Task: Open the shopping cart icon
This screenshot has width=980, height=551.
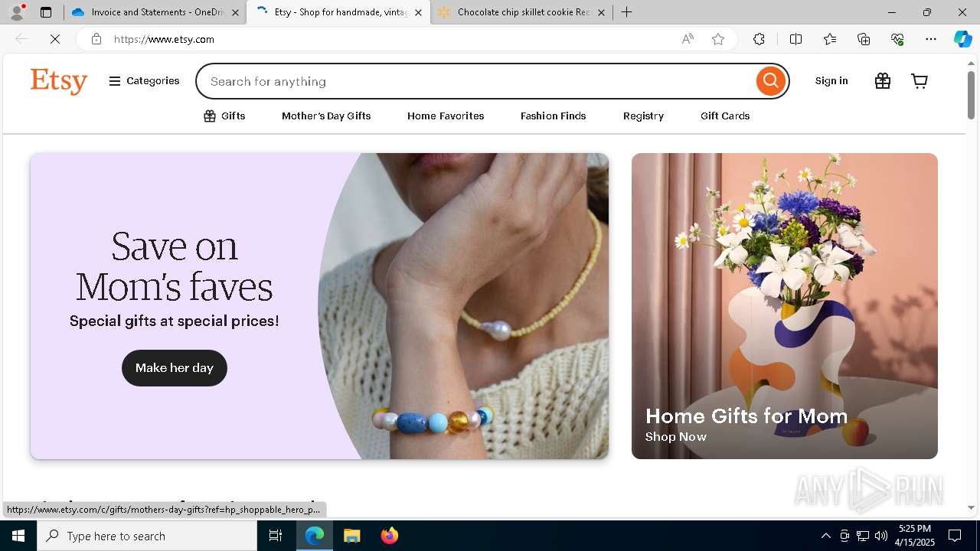Action: pyautogui.click(x=920, y=81)
